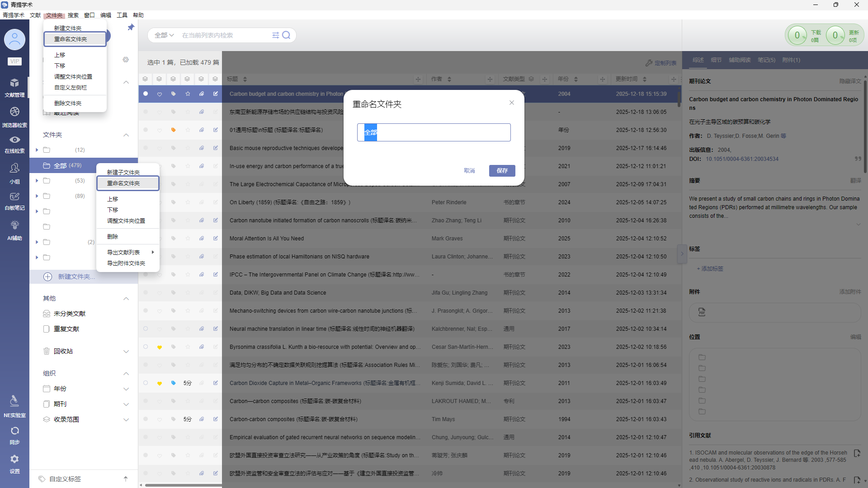Screen dimensions: 868x488
Task: Click the pin icon above folder panel
Action: [131, 28]
